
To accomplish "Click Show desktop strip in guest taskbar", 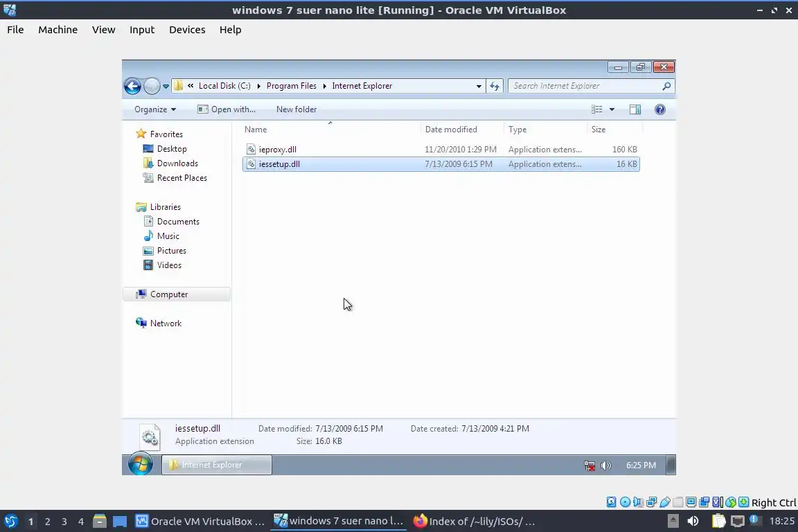I will [671, 465].
